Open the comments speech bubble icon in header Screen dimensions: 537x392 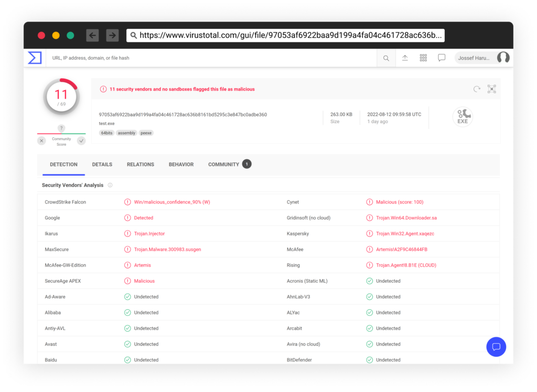(442, 58)
